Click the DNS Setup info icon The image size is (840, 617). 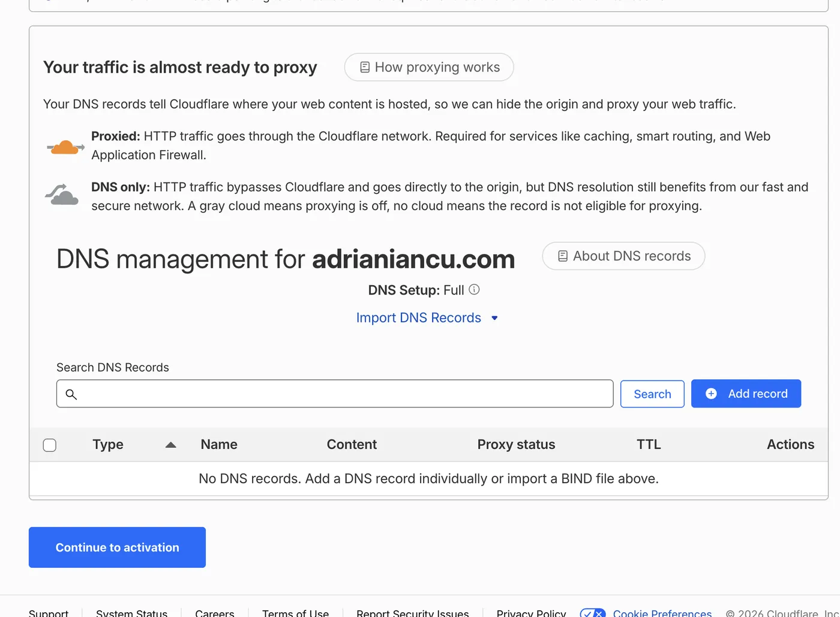coord(474,289)
